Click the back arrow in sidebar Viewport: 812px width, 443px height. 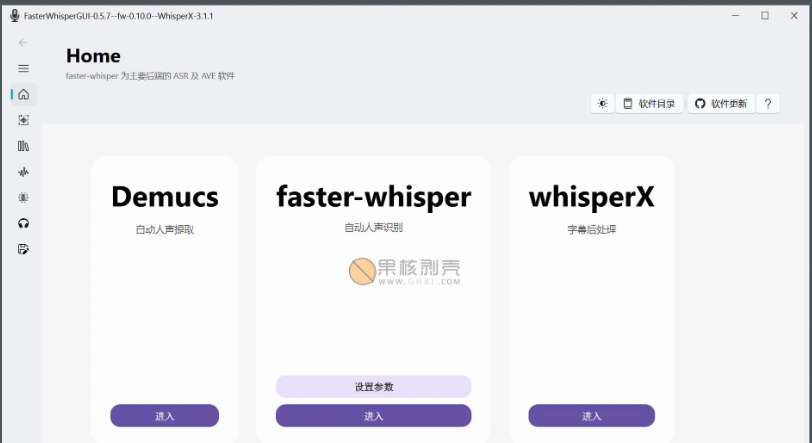pyautogui.click(x=23, y=42)
